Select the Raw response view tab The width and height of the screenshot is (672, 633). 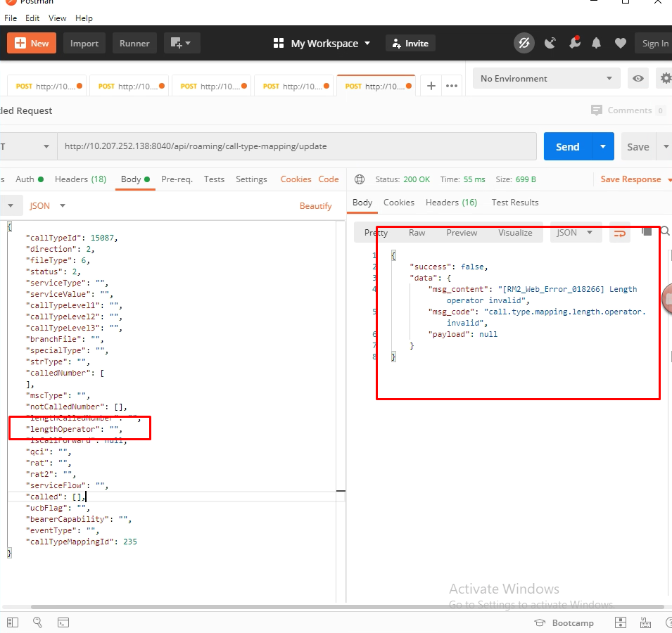point(417,233)
